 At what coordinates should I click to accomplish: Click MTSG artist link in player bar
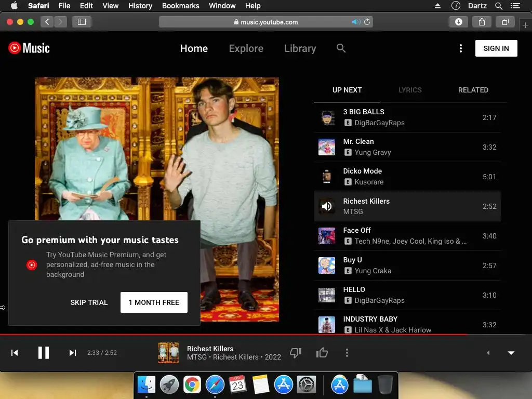tap(197, 357)
